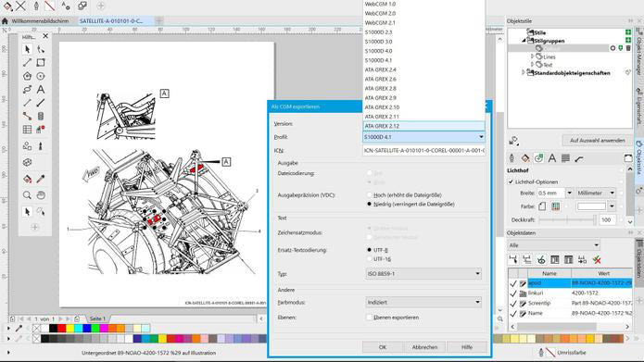Toggle the Lichthof-Optionen checkbox

point(511,181)
